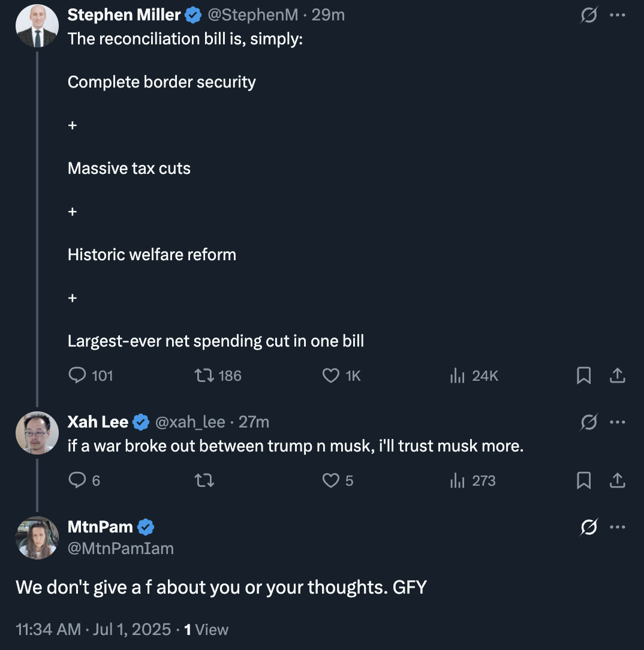The width and height of the screenshot is (644, 650).
Task: Share Stephen Miller's post
Action: point(617,375)
